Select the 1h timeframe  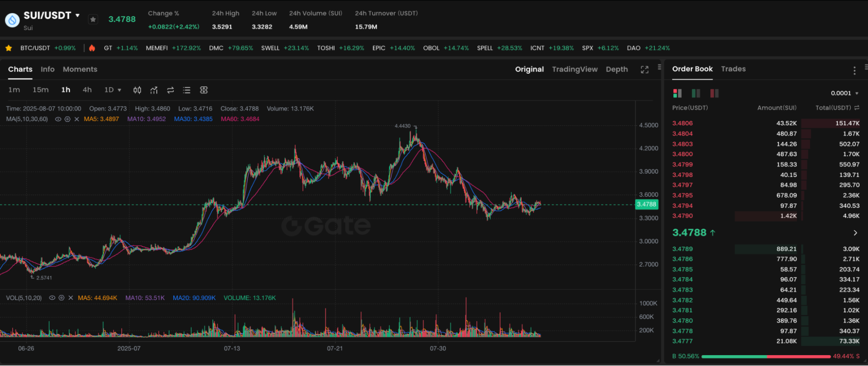point(66,90)
